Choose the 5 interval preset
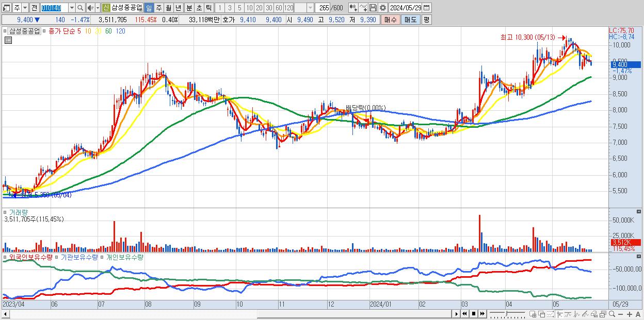 coord(239,8)
